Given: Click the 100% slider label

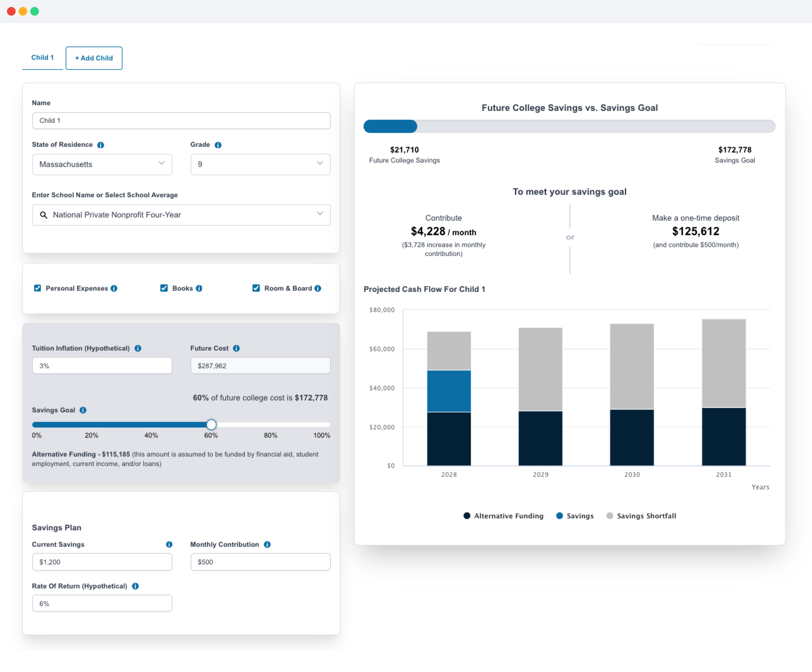Looking at the screenshot, I should 322,436.
